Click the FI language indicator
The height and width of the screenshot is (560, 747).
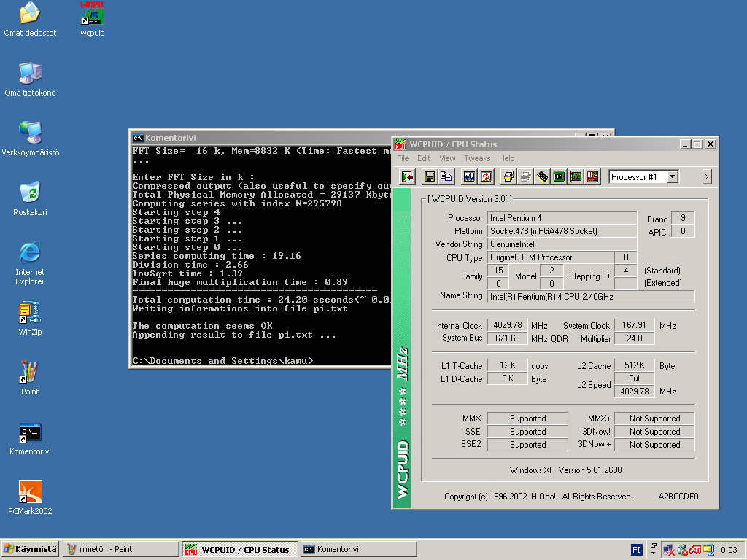(x=636, y=549)
